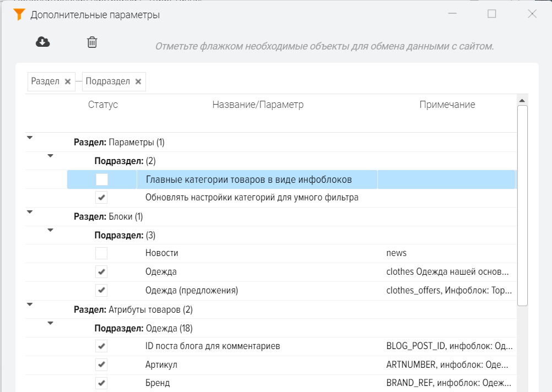The width and height of the screenshot is (552, 392).
Task: Click the scrollbar up arrow
Action: (x=522, y=100)
